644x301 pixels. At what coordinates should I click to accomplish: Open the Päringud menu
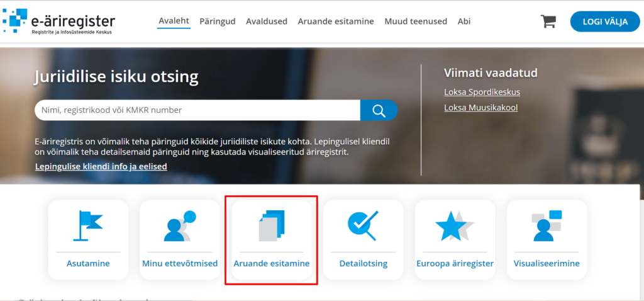217,21
